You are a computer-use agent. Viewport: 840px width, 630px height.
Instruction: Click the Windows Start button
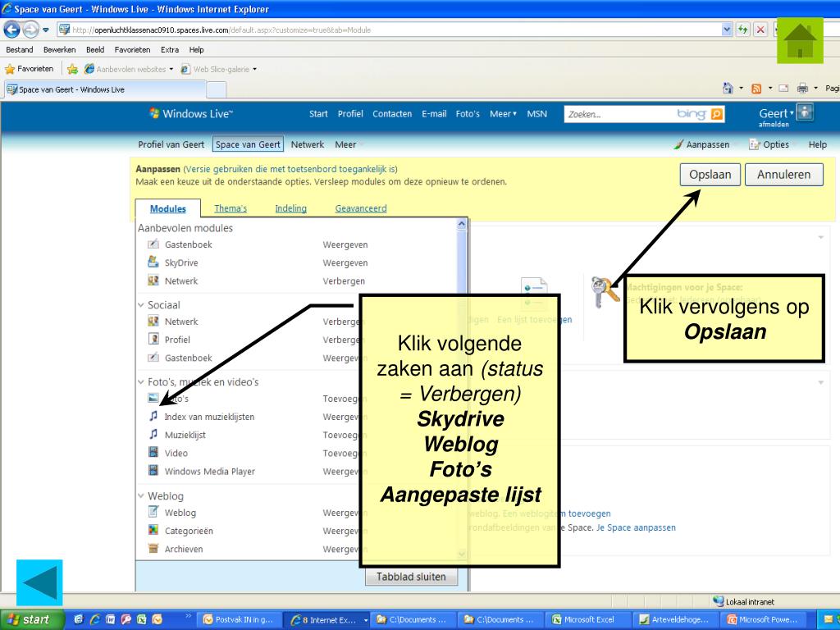coord(32,619)
